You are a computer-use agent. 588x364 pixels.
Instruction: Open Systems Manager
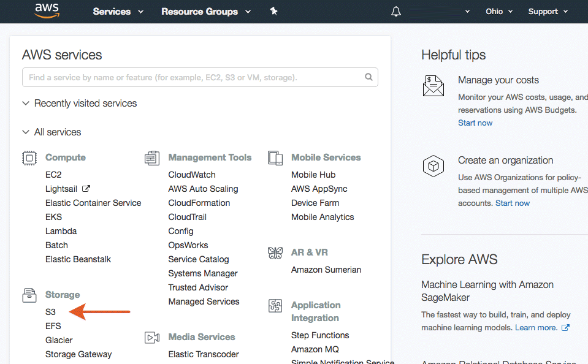click(203, 274)
